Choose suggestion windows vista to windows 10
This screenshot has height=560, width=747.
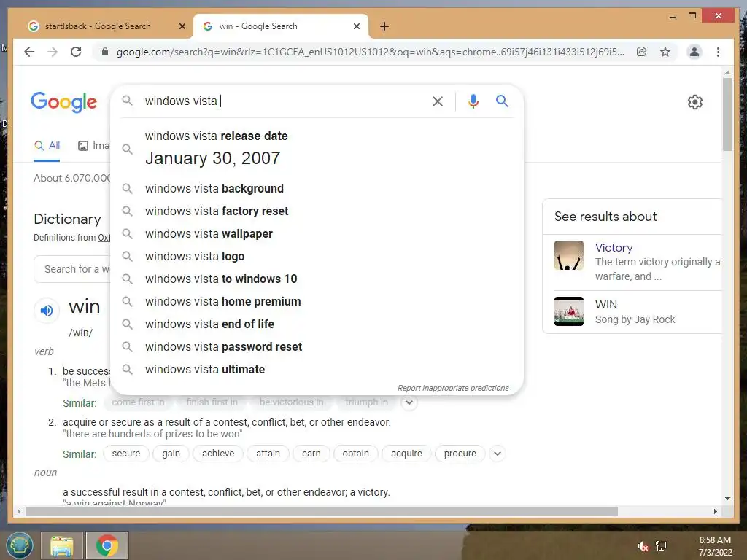click(x=317, y=279)
